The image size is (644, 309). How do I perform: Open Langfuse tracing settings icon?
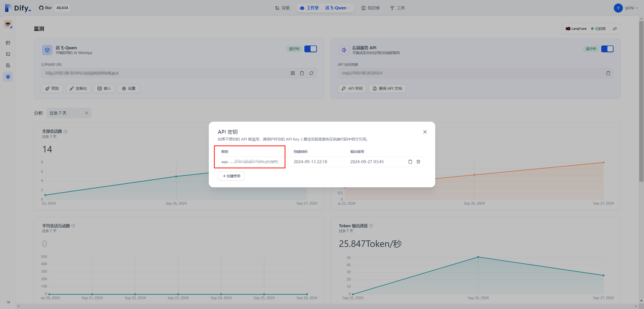(x=615, y=29)
